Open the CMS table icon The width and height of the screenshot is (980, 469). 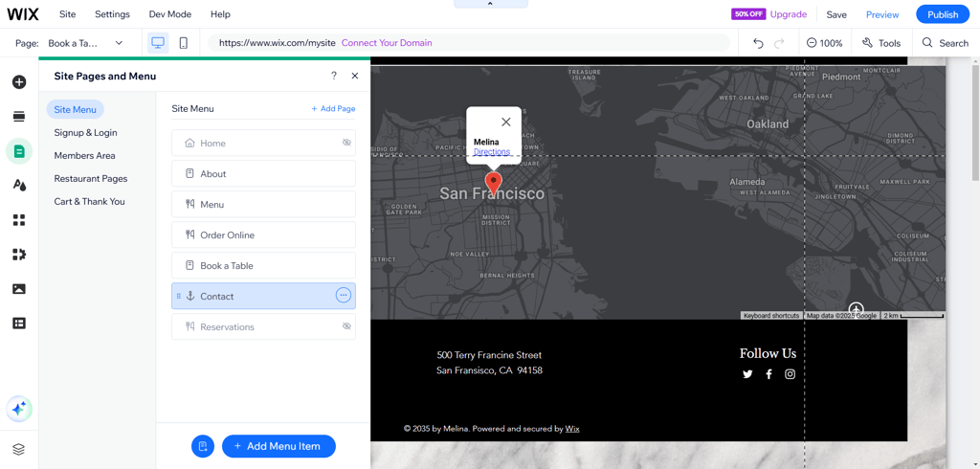click(x=19, y=324)
